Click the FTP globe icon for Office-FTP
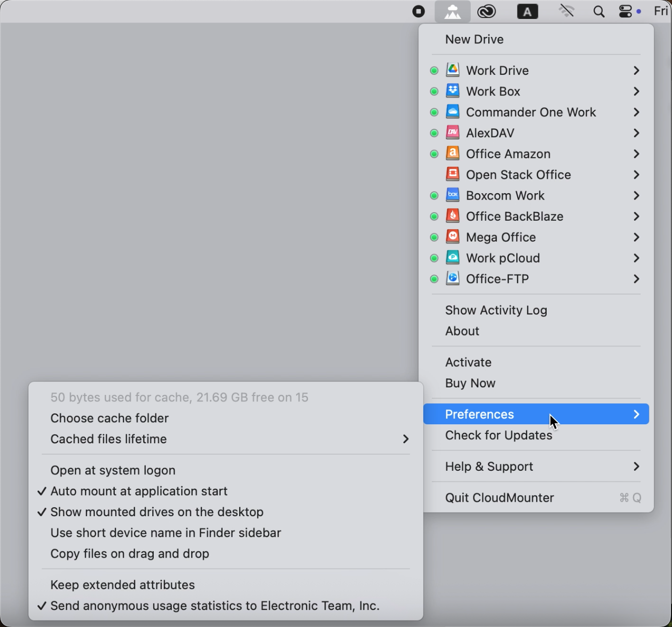Viewport: 672px width, 627px height. (x=452, y=279)
